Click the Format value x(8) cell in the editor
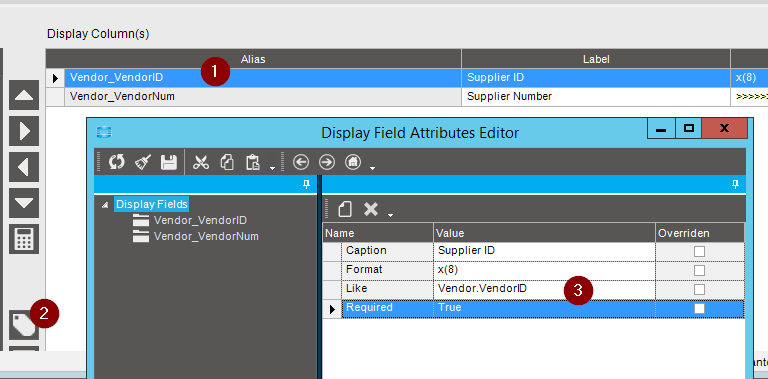 point(545,270)
